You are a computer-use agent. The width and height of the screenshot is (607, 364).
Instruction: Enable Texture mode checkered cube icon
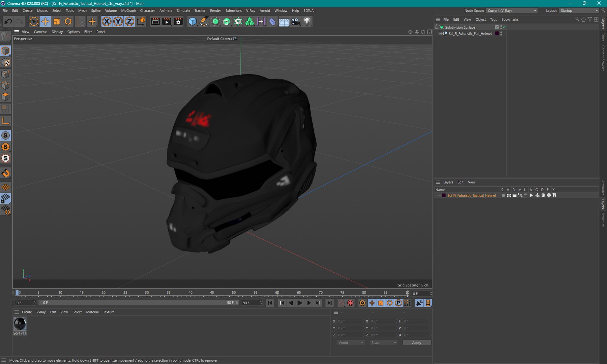pos(6,62)
